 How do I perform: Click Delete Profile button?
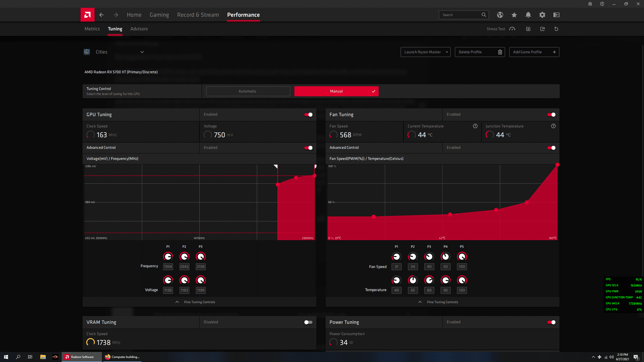480,52
